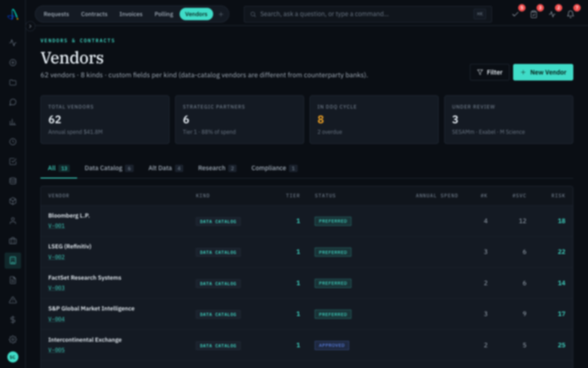Click the plus icon beside the Vendors tab
This screenshot has height=368, width=588.
click(221, 14)
